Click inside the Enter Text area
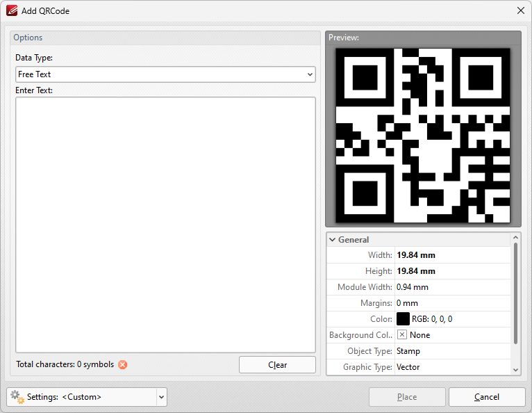 click(x=165, y=225)
